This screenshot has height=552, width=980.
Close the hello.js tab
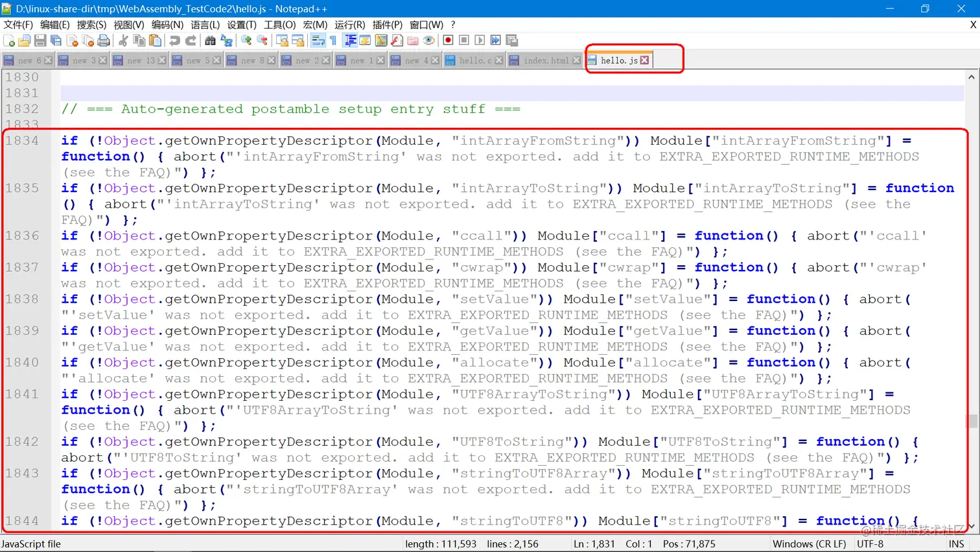point(644,60)
